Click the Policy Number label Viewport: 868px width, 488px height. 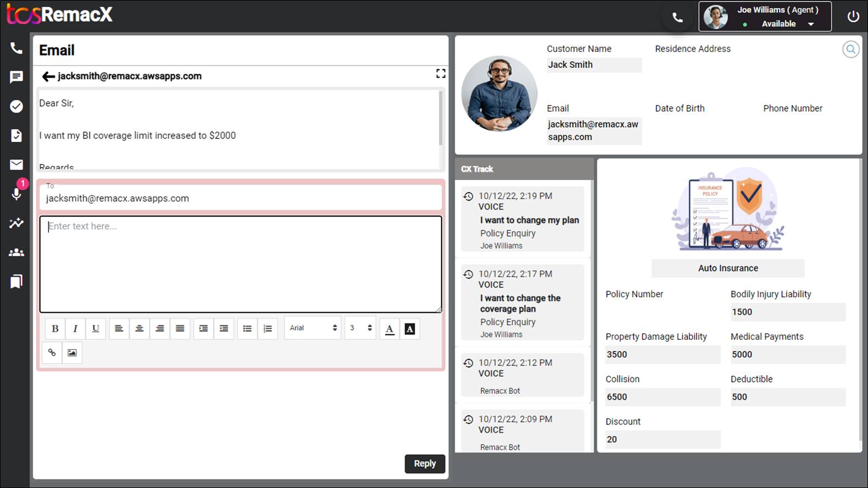click(634, 294)
